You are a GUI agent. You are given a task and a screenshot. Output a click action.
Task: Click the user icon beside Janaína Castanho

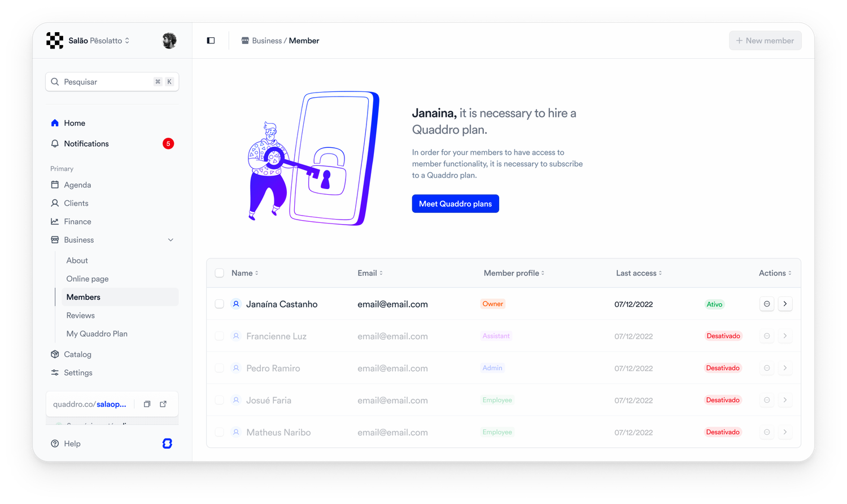click(236, 304)
